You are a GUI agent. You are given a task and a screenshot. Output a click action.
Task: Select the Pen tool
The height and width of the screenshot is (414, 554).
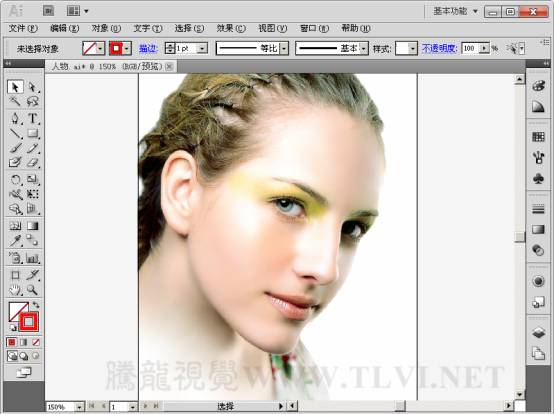click(15, 118)
